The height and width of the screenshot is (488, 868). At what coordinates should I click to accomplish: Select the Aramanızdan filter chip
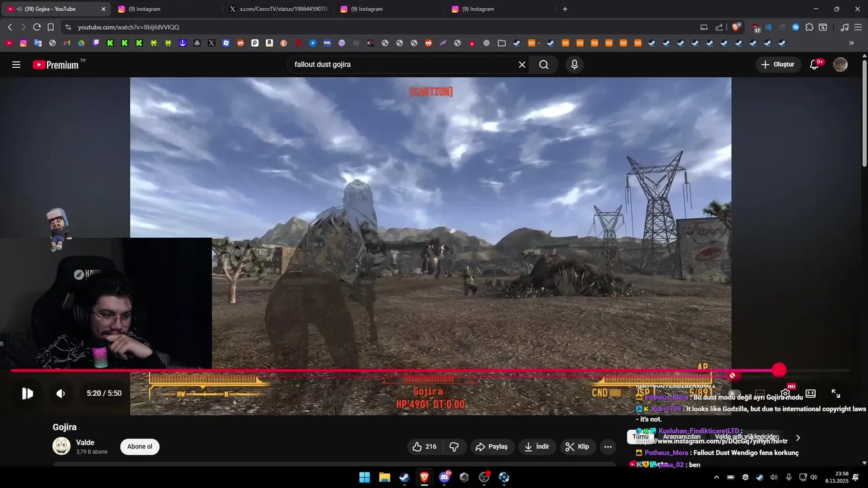click(682, 437)
